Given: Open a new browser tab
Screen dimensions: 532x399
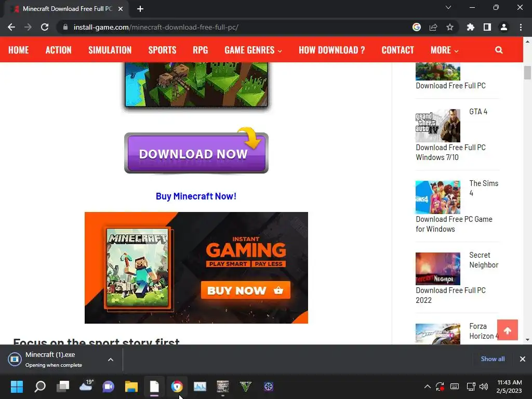Looking at the screenshot, I should (x=140, y=9).
